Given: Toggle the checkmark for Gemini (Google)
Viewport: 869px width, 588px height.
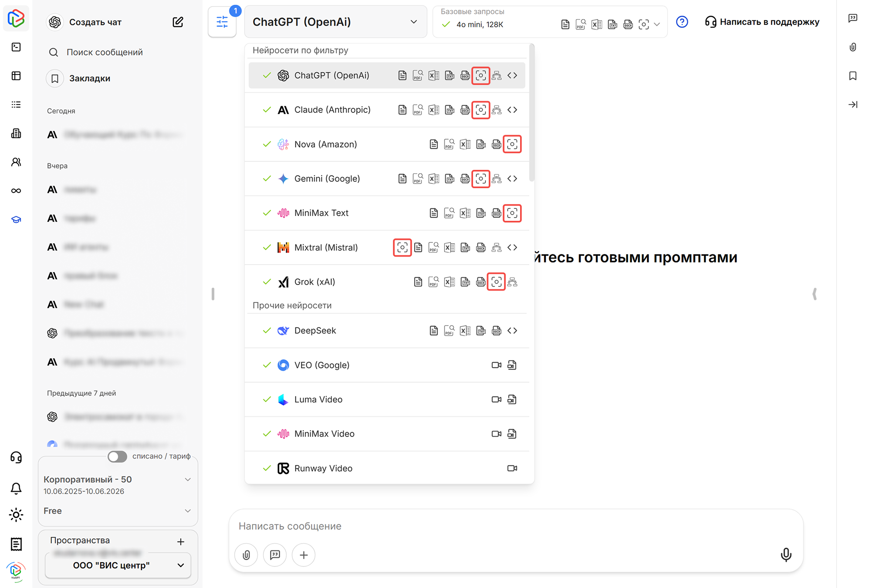Looking at the screenshot, I should (x=267, y=179).
